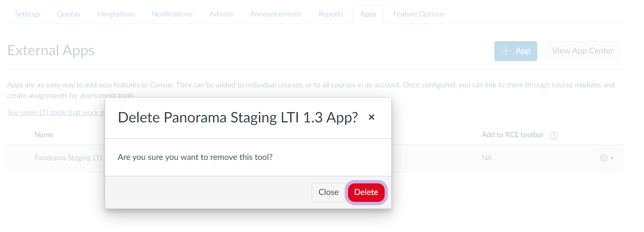Image resolution: width=644 pixels, height=232 pixels.
Task: Open the Announcements tab
Action: [276, 14]
